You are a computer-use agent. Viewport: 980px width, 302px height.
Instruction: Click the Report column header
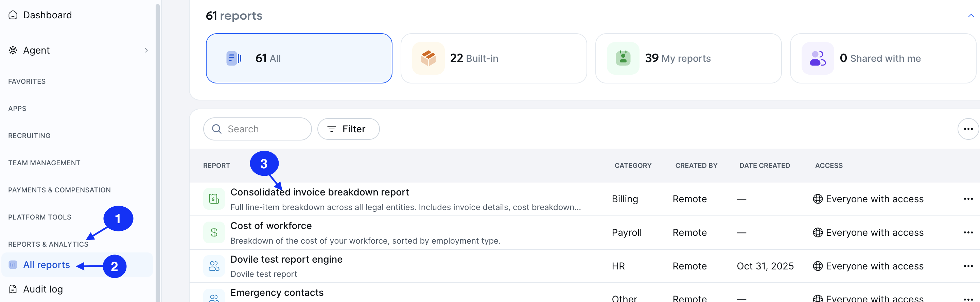(216, 166)
